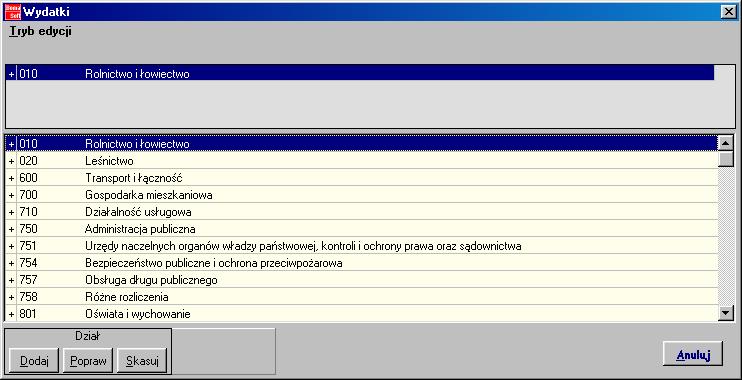Select the Działalność usługowa row
This screenshot has height=380, width=742.
click(x=362, y=212)
